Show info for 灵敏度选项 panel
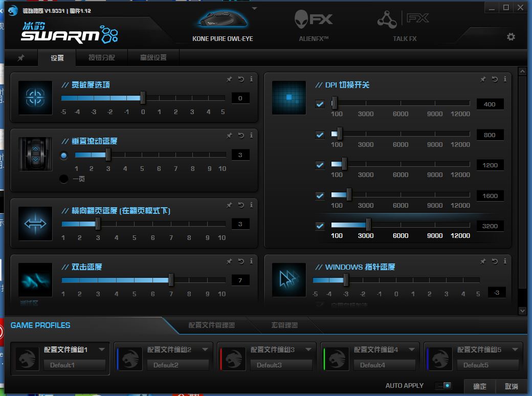 [251, 79]
